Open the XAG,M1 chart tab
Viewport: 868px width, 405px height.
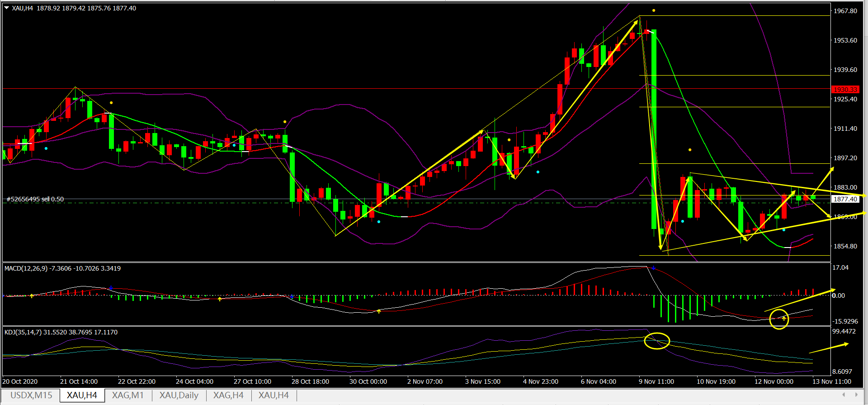[x=128, y=395]
